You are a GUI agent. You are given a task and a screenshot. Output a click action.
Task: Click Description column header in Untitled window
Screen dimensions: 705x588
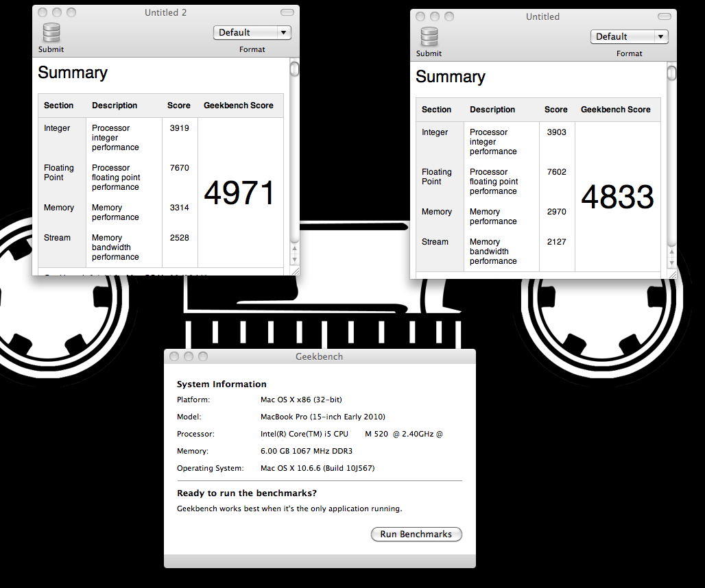click(x=492, y=109)
